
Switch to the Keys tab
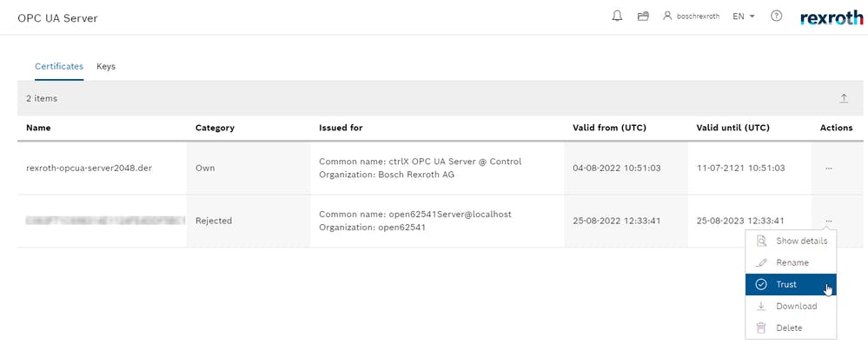[106, 66]
